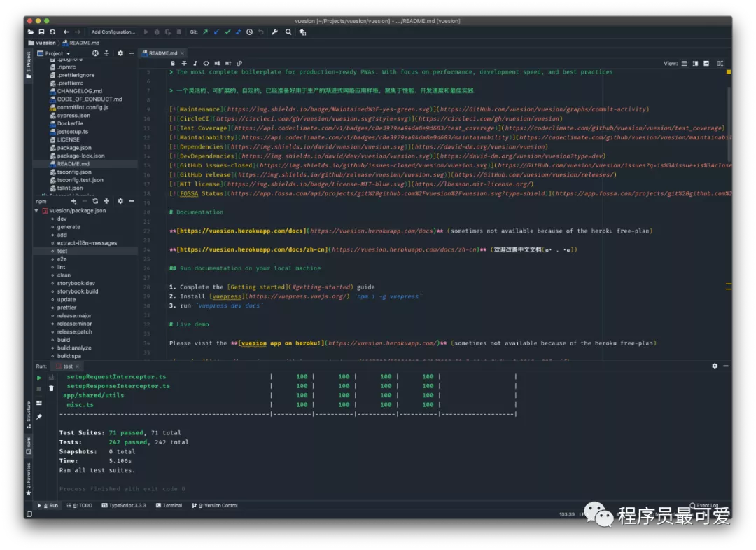Switch to editor and preview split view

tap(695, 63)
